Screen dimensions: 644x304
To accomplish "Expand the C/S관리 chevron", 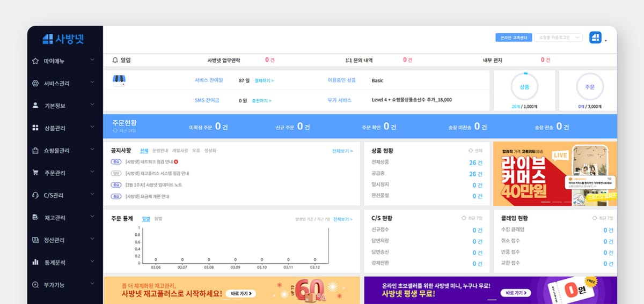I will tap(92, 195).
